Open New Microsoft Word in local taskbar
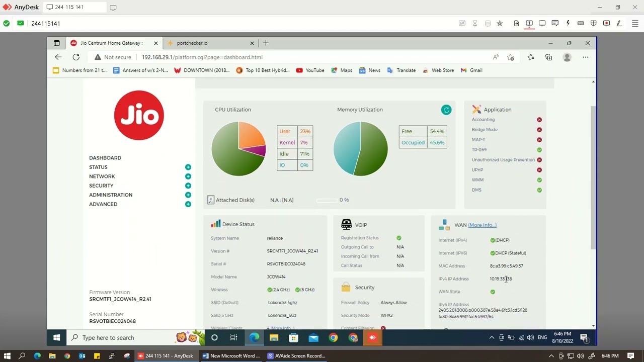Image resolution: width=644 pixels, height=362 pixels. coord(231,356)
